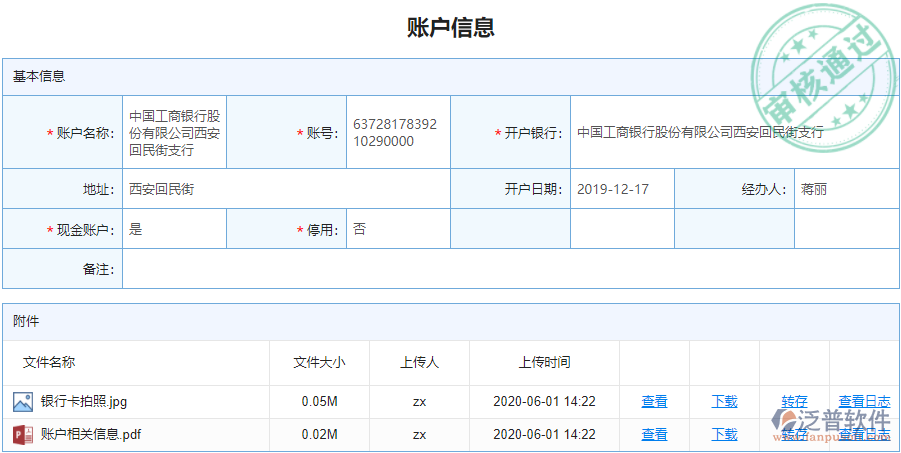Click the image icon for 银行卡拍照.jpg
This screenshot has width=901, height=453.
(23, 401)
